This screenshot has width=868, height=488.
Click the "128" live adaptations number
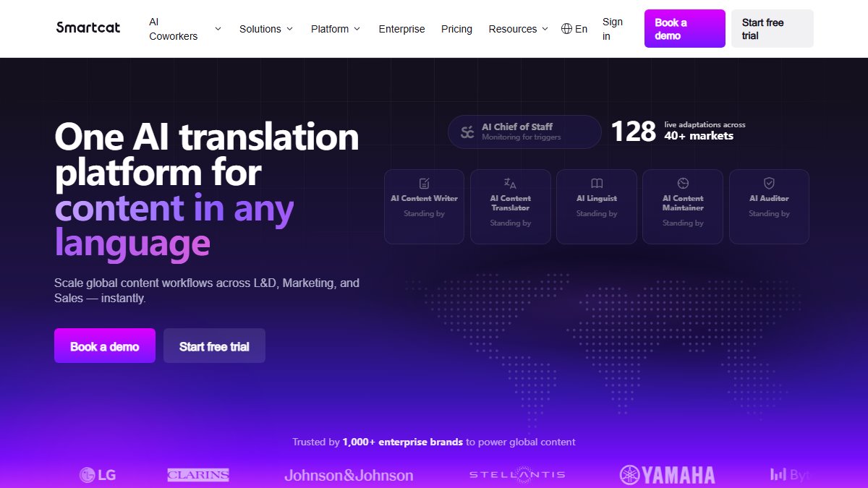pos(634,132)
